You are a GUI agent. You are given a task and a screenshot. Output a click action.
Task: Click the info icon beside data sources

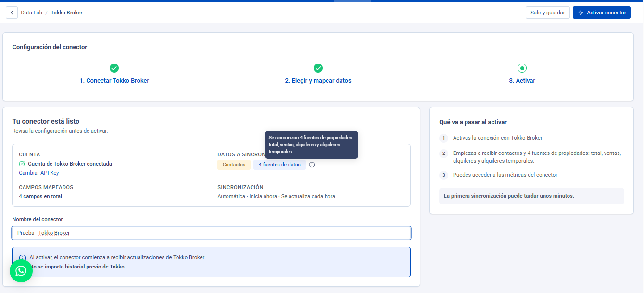tap(312, 165)
